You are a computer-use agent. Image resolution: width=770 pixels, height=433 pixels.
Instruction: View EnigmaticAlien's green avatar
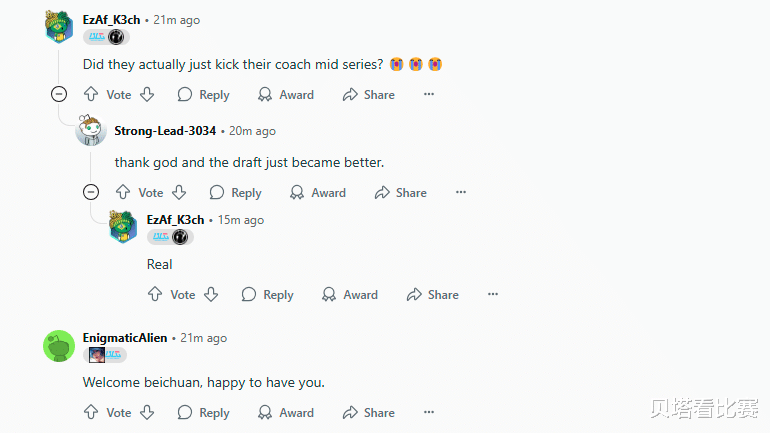coord(59,346)
